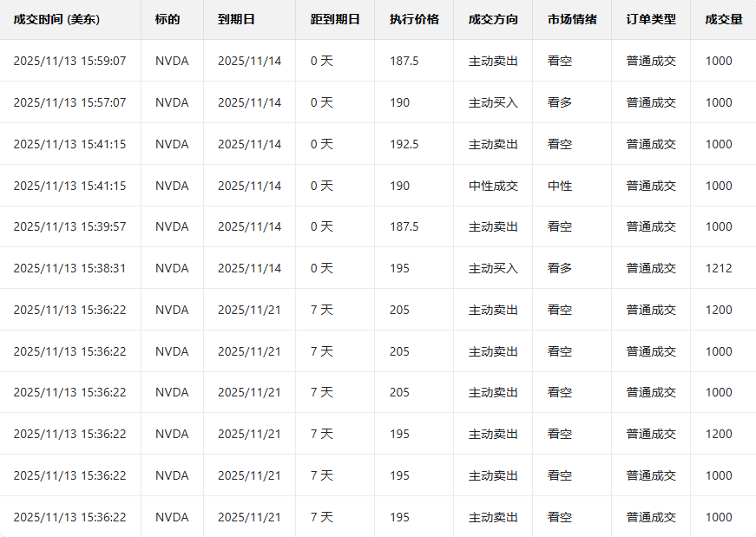Viewport: 756px width, 537px height.
Task: Click the 15:57:07 trade timestamp cell
Action: (69, 102)
